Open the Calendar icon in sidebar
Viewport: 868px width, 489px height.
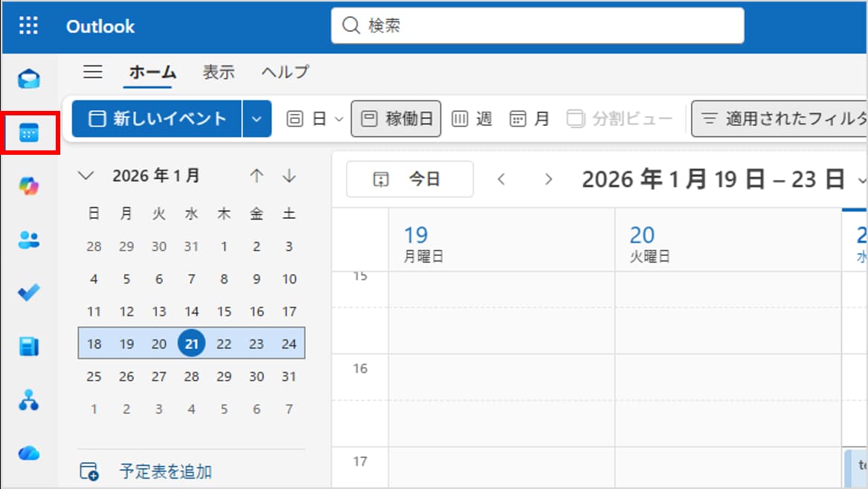tap(29, 134)
